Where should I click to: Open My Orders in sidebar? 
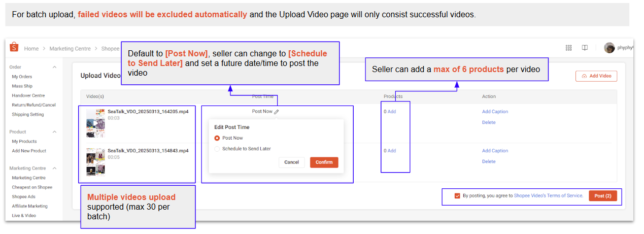pos(22,77)
